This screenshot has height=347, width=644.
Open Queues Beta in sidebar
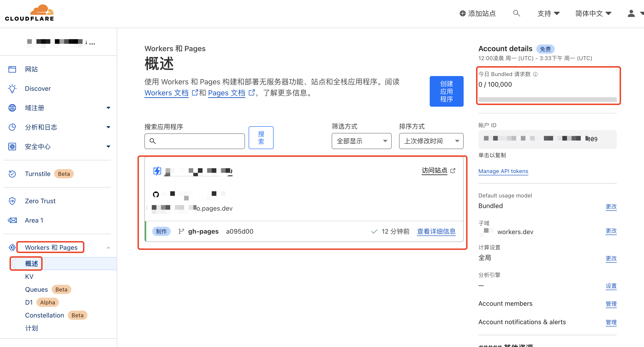click(x=36, y=289)
